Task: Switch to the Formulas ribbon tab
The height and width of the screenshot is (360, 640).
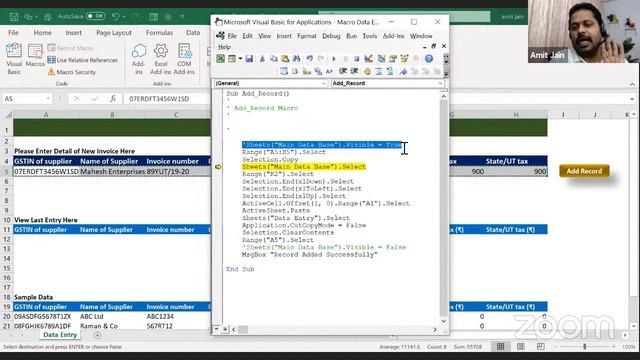Action: 159,33
